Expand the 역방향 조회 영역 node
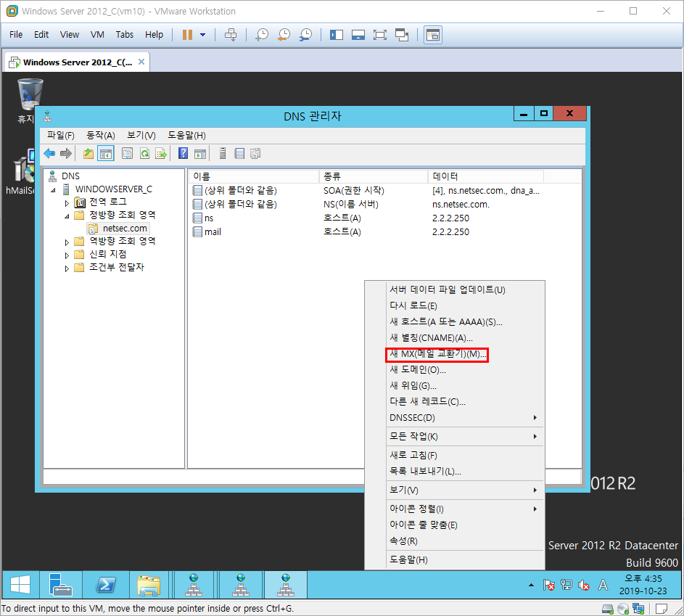This screenshot has height=616, width=684. click(67, 242)
